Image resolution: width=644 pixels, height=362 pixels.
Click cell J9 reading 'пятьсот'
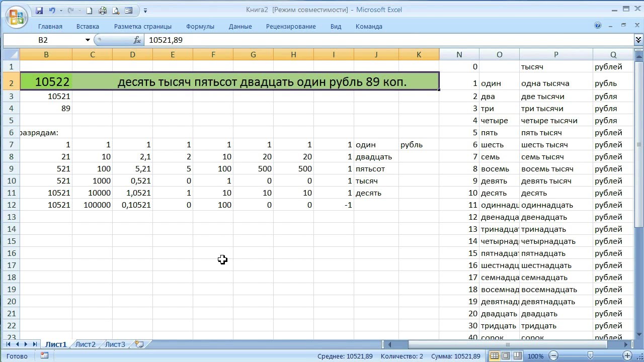click(376, 168)
